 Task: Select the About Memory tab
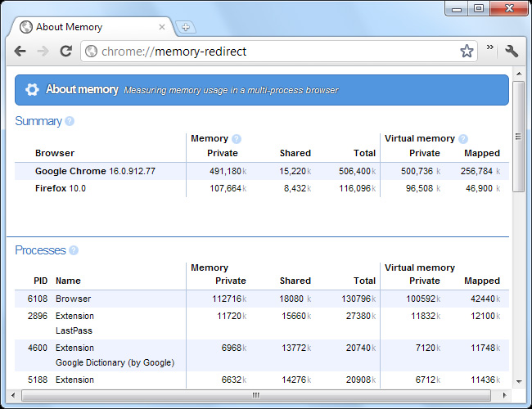pos(92,27)
